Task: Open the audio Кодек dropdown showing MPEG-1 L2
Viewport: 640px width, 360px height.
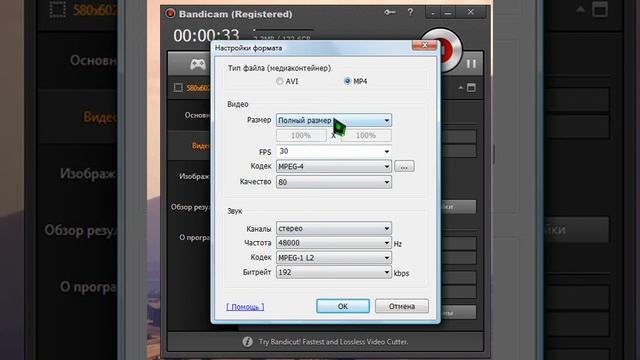Action: click(333, 258)
